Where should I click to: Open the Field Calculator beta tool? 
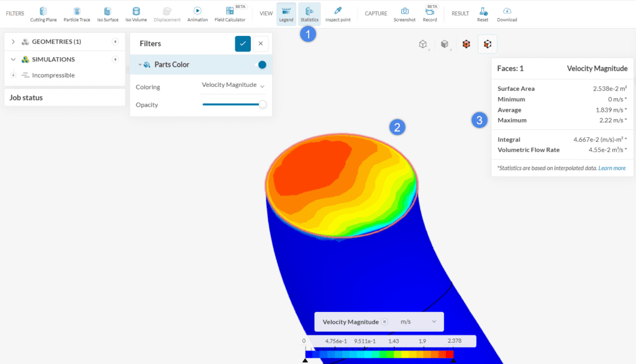tap(230, 12)
